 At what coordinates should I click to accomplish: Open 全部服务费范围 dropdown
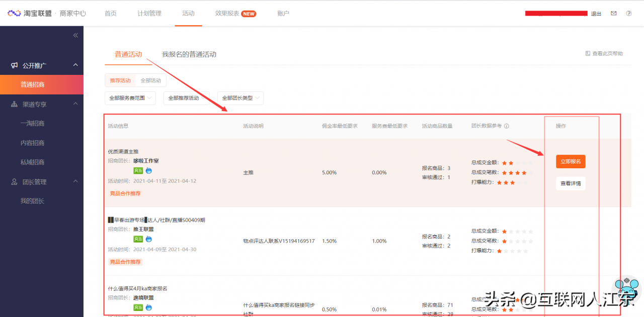[x=130, y=98]
